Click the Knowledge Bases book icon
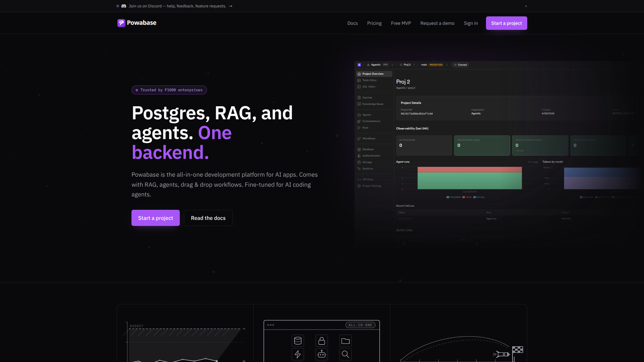 (359, 104)
